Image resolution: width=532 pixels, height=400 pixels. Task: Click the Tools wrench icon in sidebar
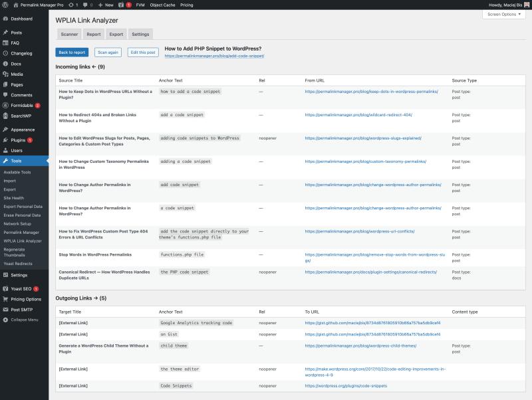5,161
